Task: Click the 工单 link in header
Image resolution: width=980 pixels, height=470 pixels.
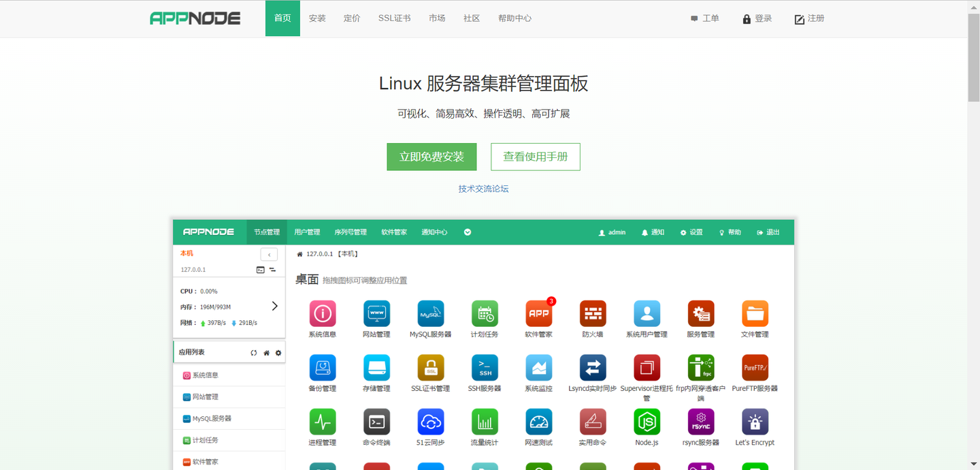Action: coord(705,18)
